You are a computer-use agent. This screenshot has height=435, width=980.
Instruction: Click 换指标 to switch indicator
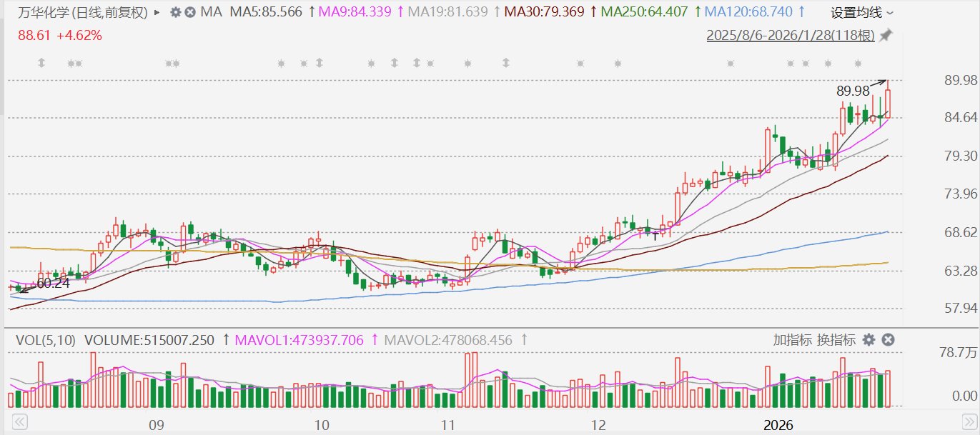pyautogui.click(x=834, y=340)
